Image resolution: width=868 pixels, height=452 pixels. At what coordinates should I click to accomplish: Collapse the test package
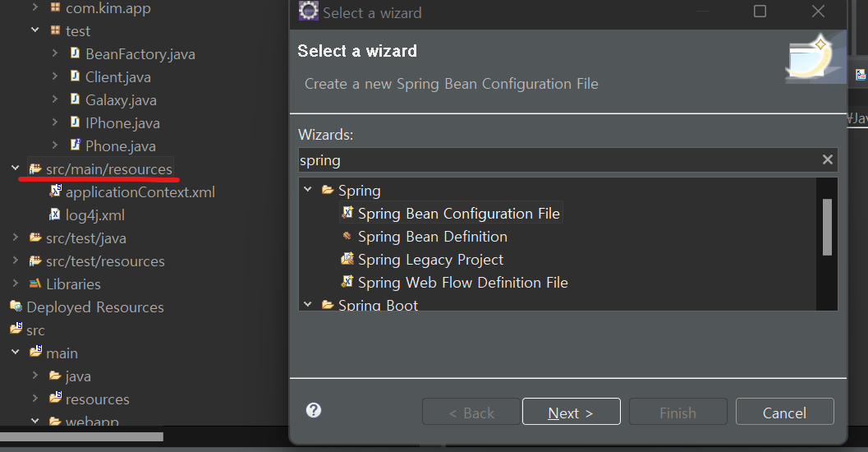click(35, 30)
